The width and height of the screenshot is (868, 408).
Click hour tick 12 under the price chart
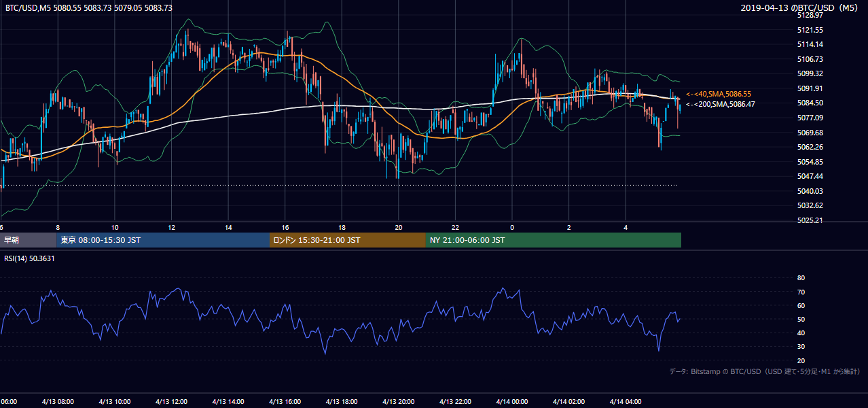click(172, 228)
